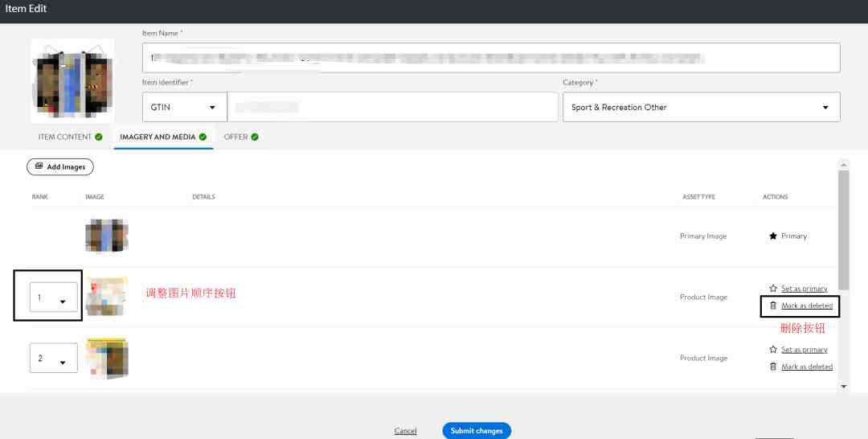
Task: Expand the GTIN identifier type dropdown
Action: click(184, 107)
